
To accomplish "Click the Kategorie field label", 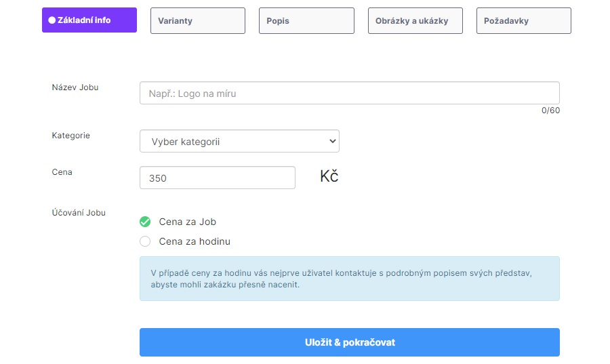I will pyautogui.click(x=70, y=136).
